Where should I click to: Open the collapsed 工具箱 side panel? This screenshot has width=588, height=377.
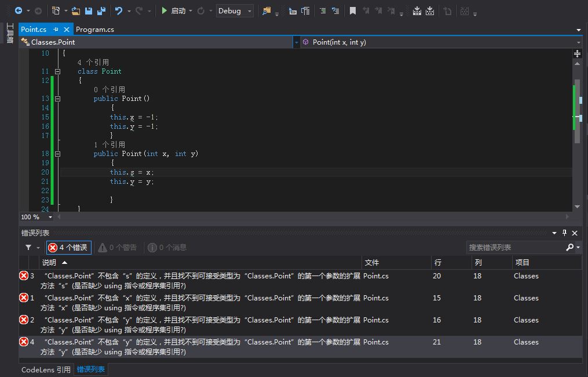(x=10, y=33)
